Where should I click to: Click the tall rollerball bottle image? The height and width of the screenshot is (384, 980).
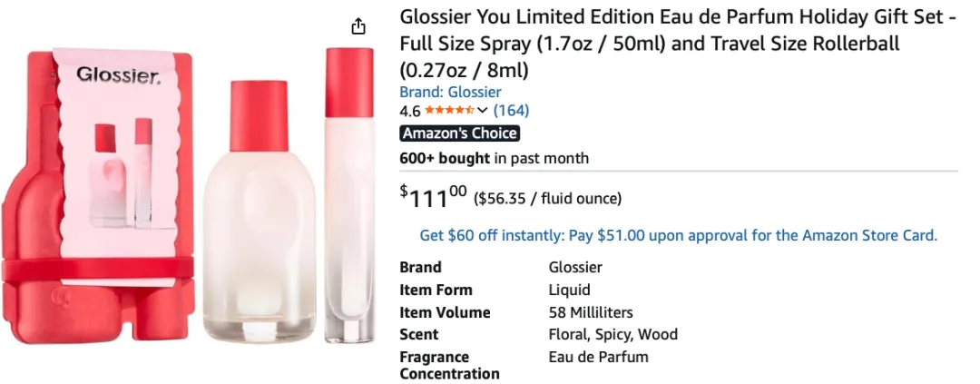pos(349,195)
